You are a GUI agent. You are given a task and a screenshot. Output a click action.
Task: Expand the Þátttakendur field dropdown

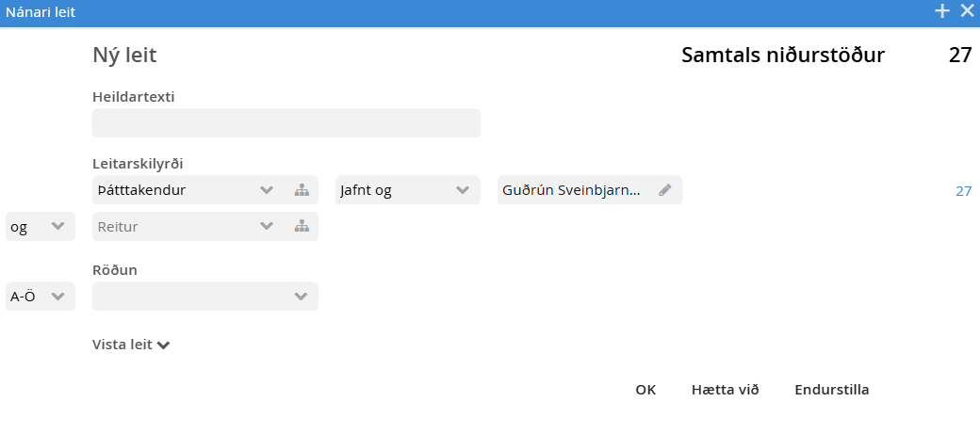(x=267, y=190)
